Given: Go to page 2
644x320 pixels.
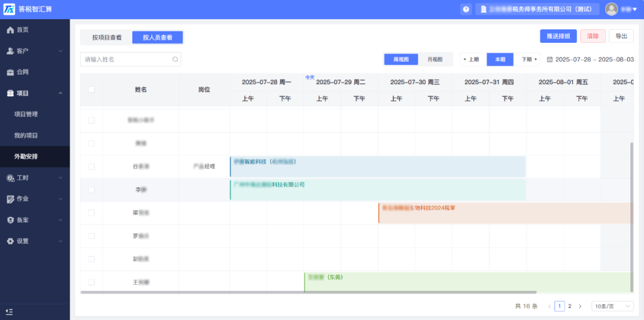Looking at the screenshot, I should click(x=569, y=306).
